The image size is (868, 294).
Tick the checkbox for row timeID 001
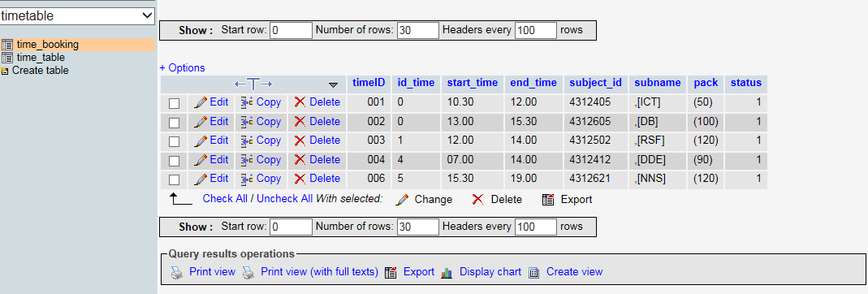tap(175, 103)
